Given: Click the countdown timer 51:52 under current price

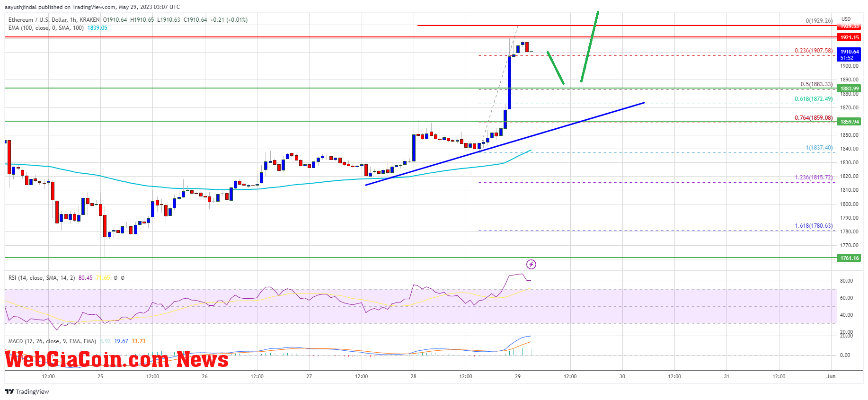Looking at the screenshot, I should click(847, 58).
